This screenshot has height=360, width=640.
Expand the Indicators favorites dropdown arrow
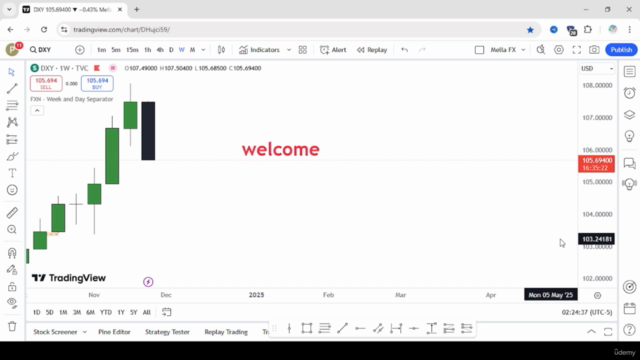pyautogui.click(x=289, y=50)
